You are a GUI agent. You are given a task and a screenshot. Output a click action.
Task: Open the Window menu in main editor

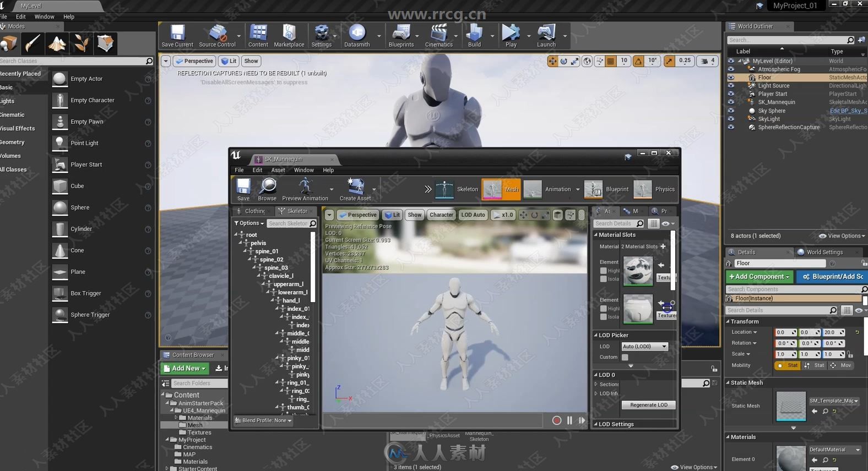(45, 17)
